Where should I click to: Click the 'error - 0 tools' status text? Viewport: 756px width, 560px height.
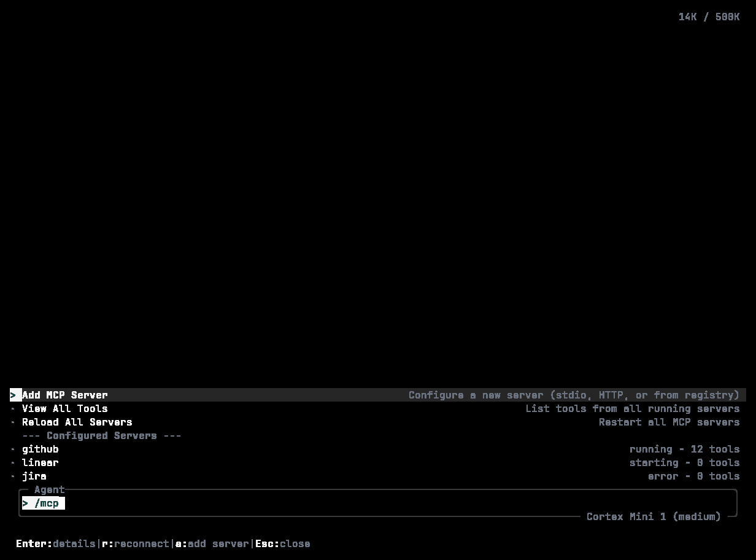click(x=694, y=476)
